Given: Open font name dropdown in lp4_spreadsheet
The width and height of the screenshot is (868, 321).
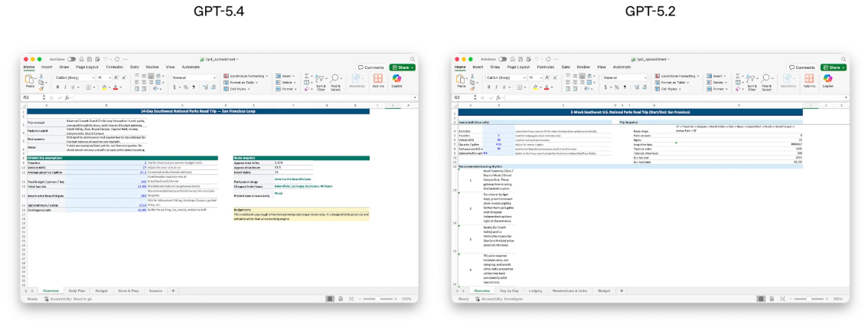Looking at the screenshot, I should (73, 77).
